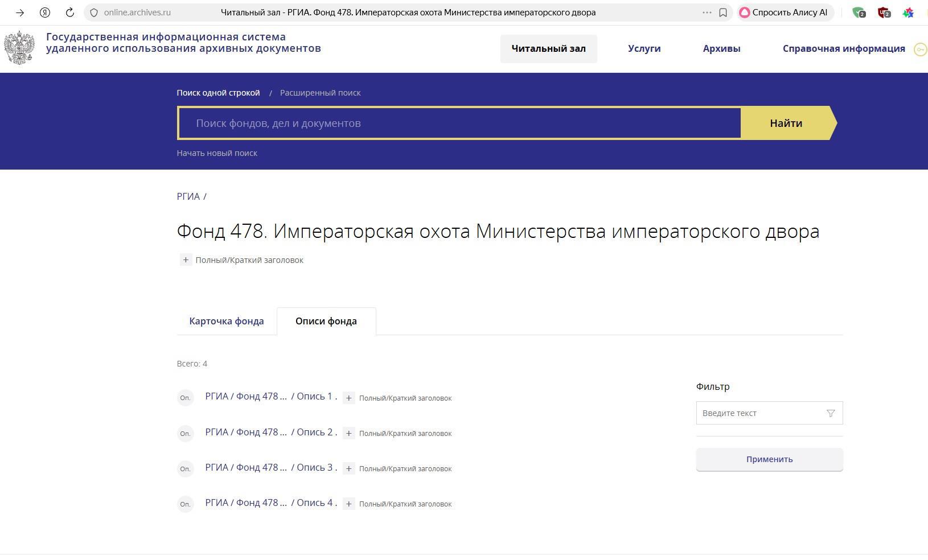Open the three-dots menu in address bar

click(707, 13)
